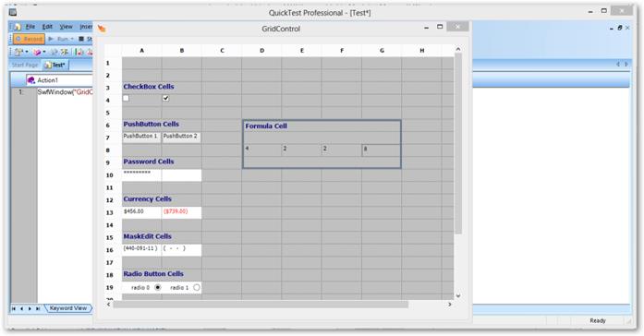Switch to the Test* tab
Image resolution: width=644 pixels, height=336 pixels.
click(x=55, y=65)
